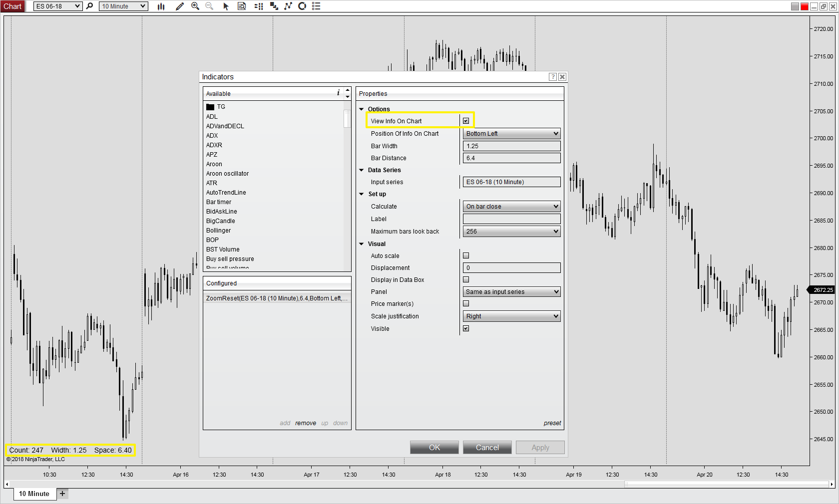839x504 pixels.
Task: Switch to the 10 Minute tab
Action: [34, 494]
